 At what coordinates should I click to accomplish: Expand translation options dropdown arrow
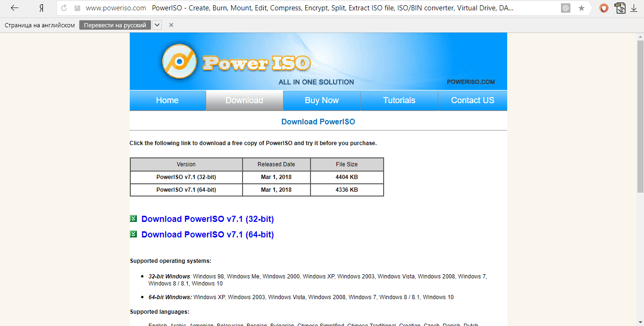pos(157,25)
